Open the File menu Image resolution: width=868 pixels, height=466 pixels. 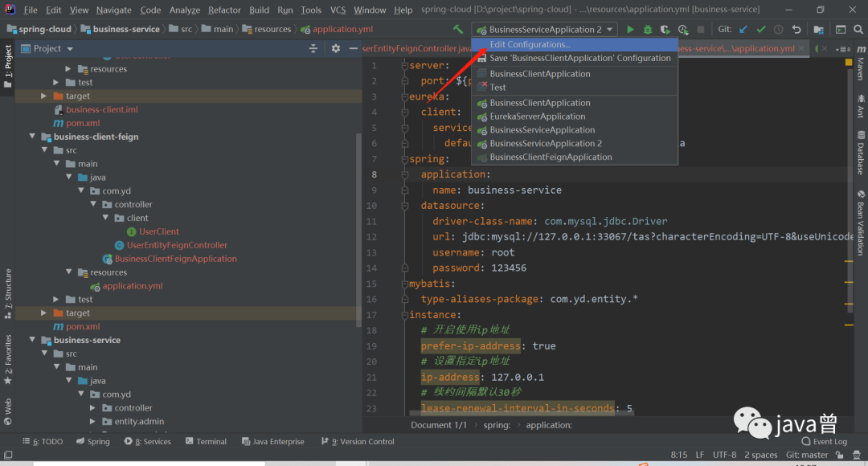31,10
